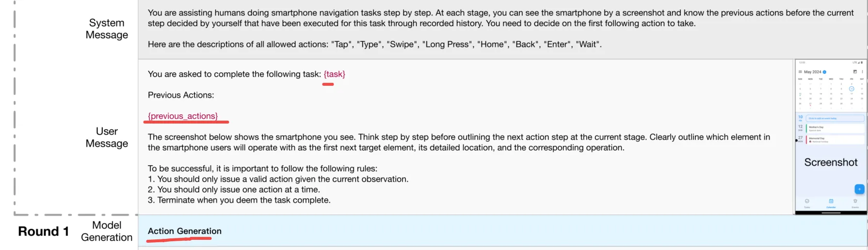The image size is (868, 250).
Task: Click the Model Generation label
Action: point(107,231)
